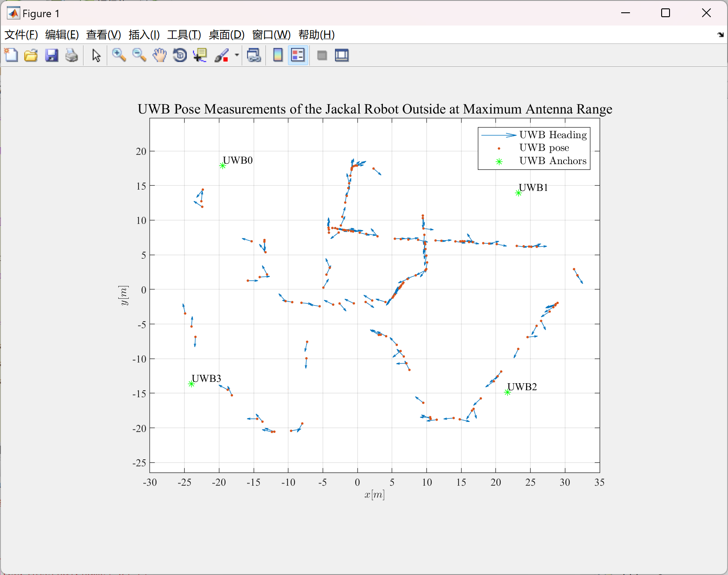The width and height of the screenshot is (728, 575).
Task: Click the Hide Plot Tools icon
Action: pos(322,55)
